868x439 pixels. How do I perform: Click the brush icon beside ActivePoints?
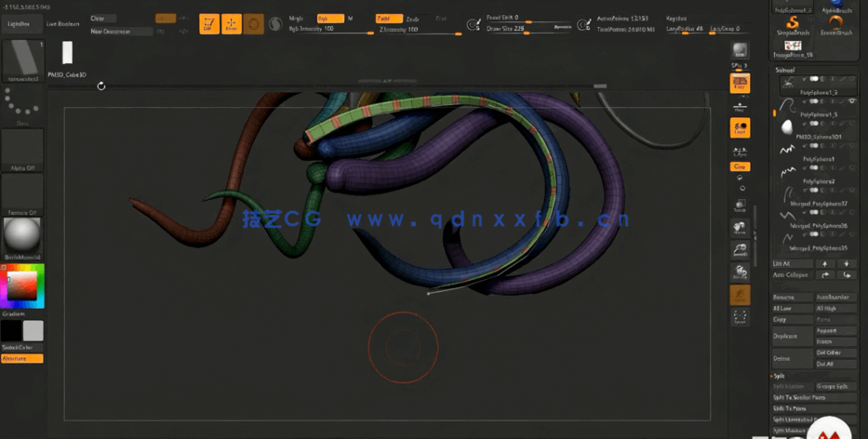click(x=584, y=24)
